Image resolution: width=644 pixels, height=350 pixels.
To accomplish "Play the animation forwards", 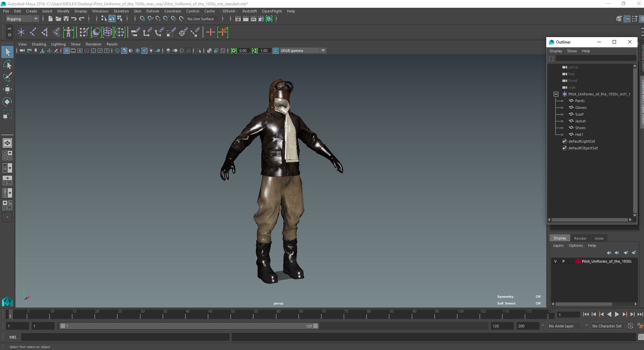I will 617,314.
